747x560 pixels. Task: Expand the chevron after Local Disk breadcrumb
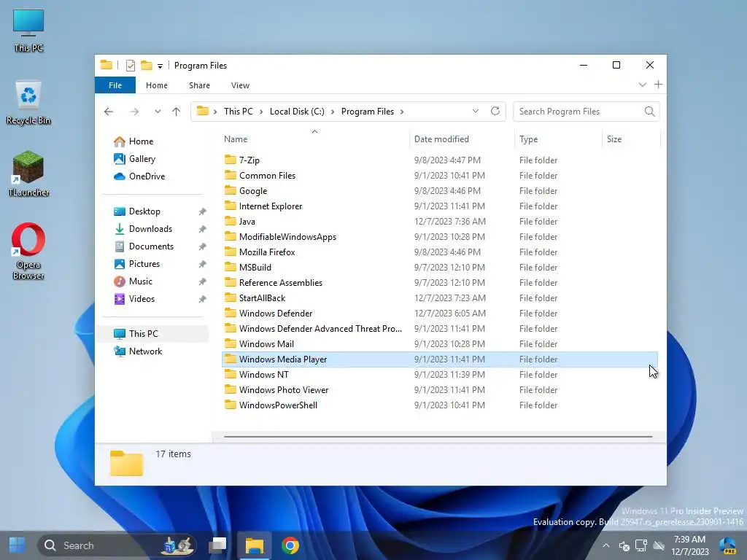tap(333, 112)
